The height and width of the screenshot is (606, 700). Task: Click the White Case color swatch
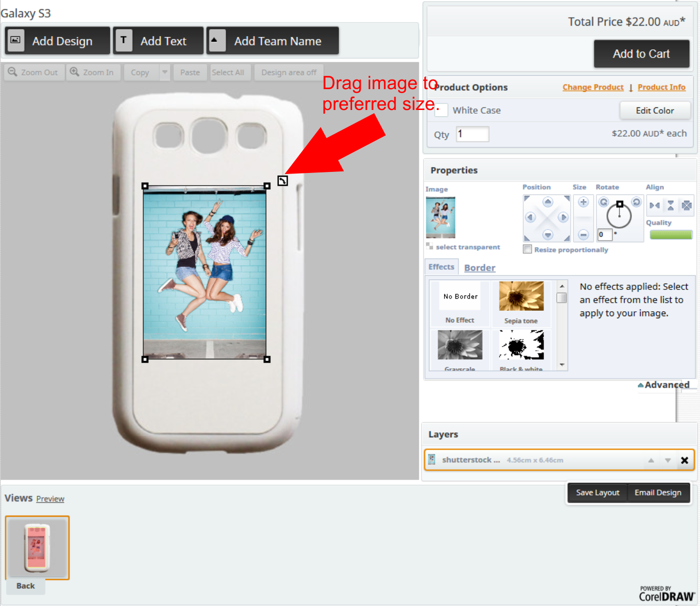[441, 111]
